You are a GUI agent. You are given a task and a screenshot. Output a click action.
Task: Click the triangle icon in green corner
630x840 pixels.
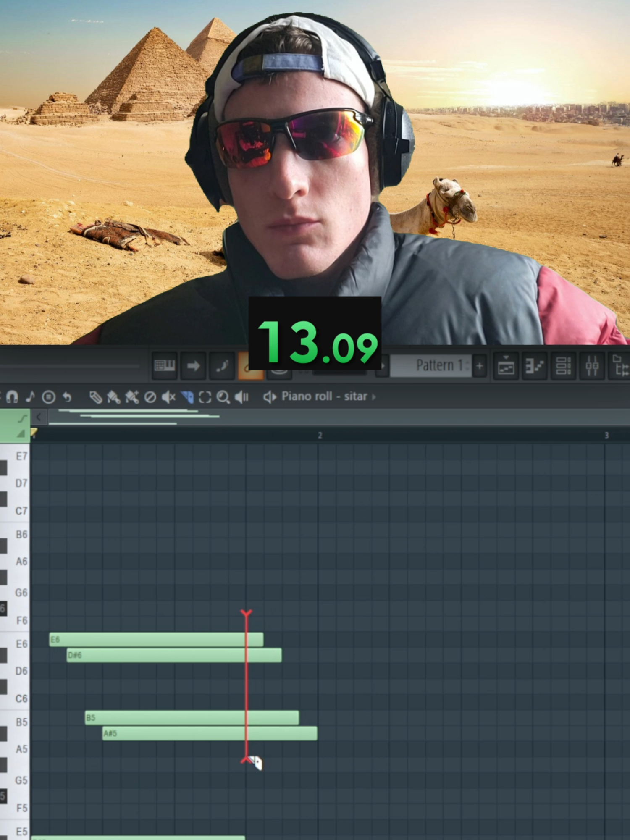tap(21, 434)
